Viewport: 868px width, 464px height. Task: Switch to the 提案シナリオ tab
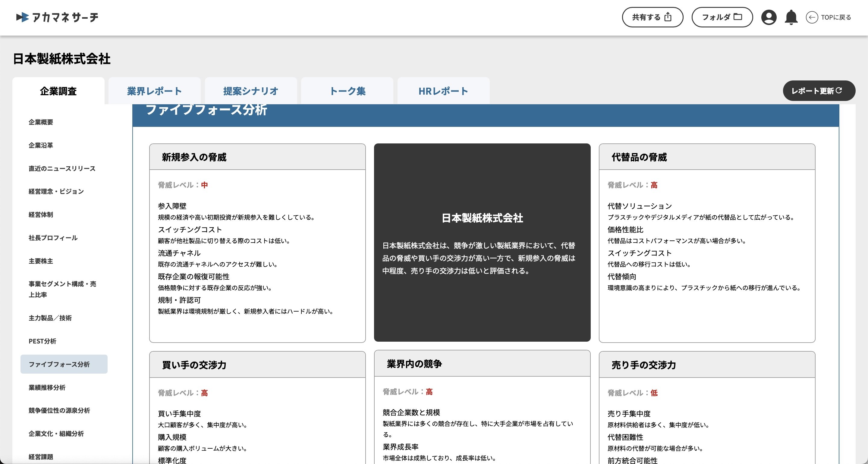click(251, 91)
